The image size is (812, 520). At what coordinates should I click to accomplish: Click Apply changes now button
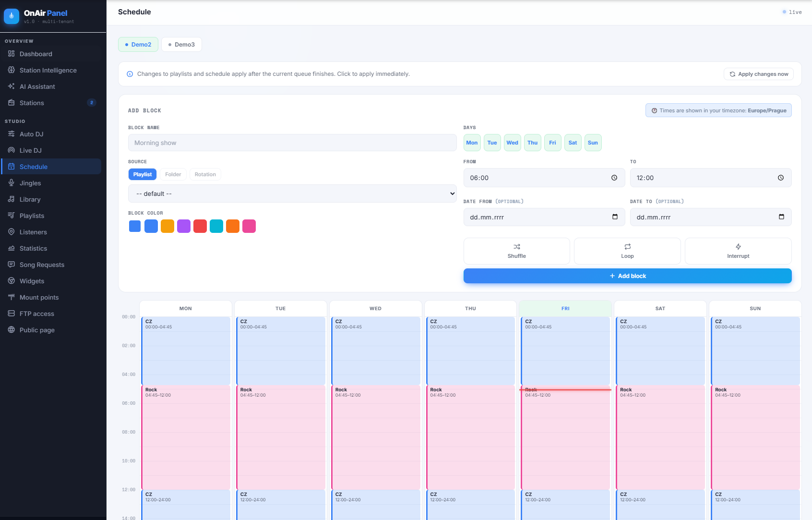point(759,74)
